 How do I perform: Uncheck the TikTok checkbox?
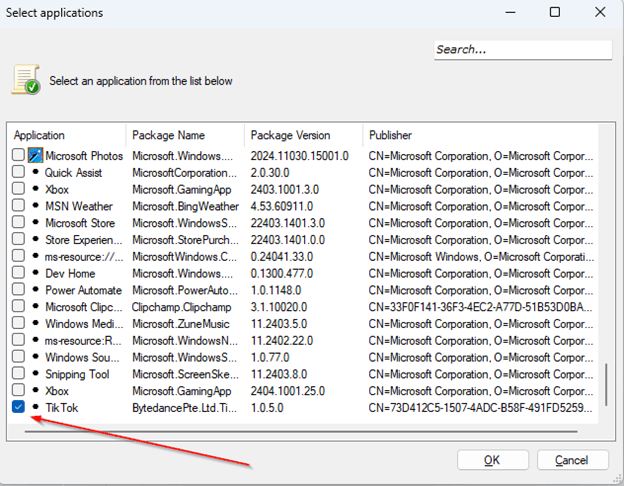pos(18,407)
